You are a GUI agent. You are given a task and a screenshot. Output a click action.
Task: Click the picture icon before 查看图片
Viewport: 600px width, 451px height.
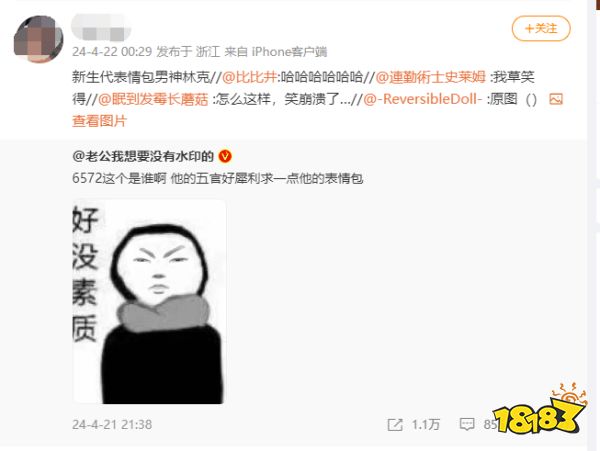tap(556, 99)
